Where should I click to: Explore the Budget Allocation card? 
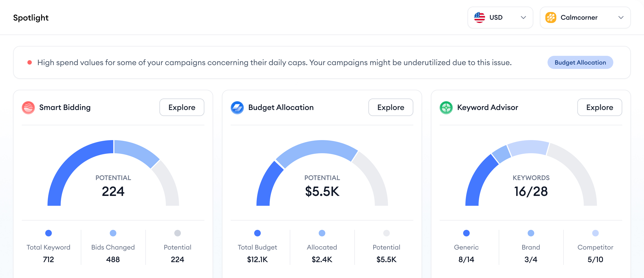pyautogui.click(x=391, y=107)
